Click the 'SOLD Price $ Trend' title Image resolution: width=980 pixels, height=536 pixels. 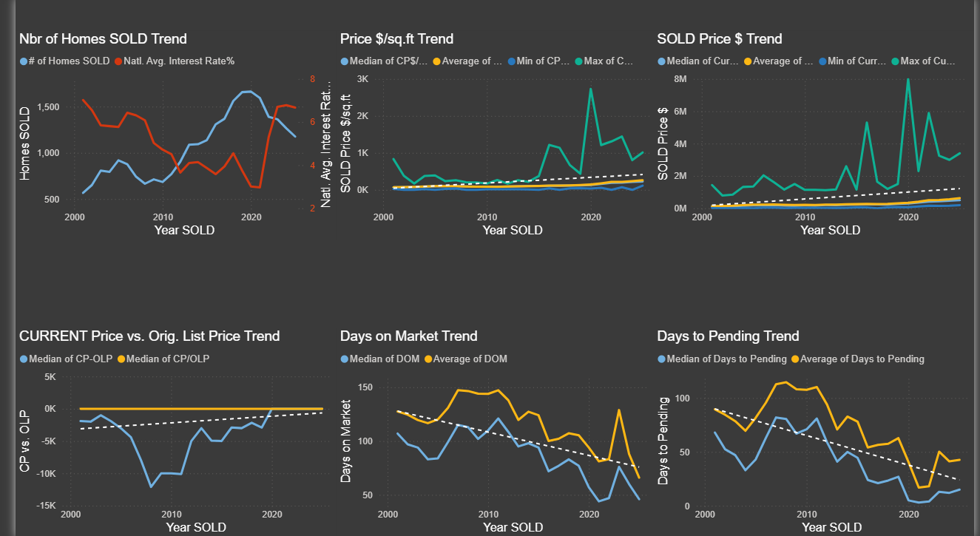tap(719, 38)
